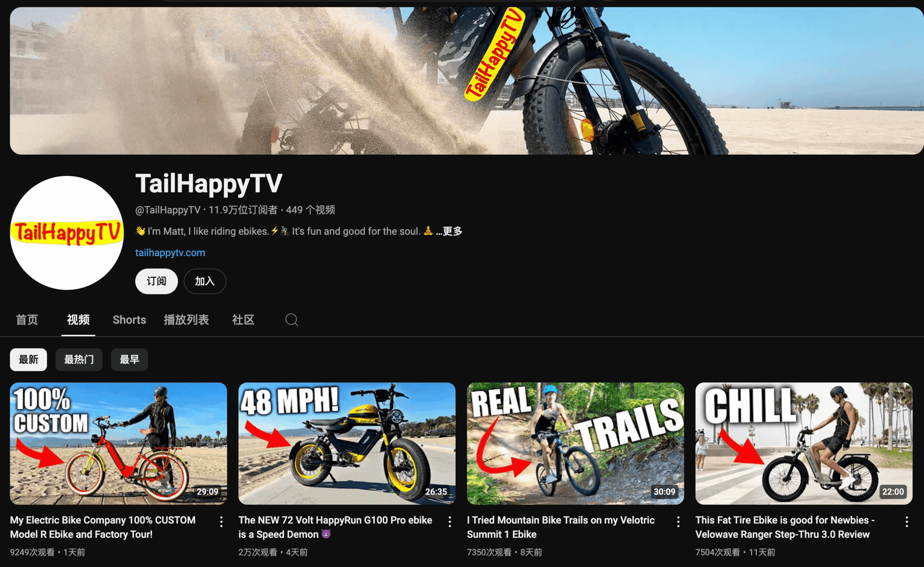This screenshot has height=567, width=924.
Task: Select the 最热门 sort filter chip
Action: coord(79,359)
